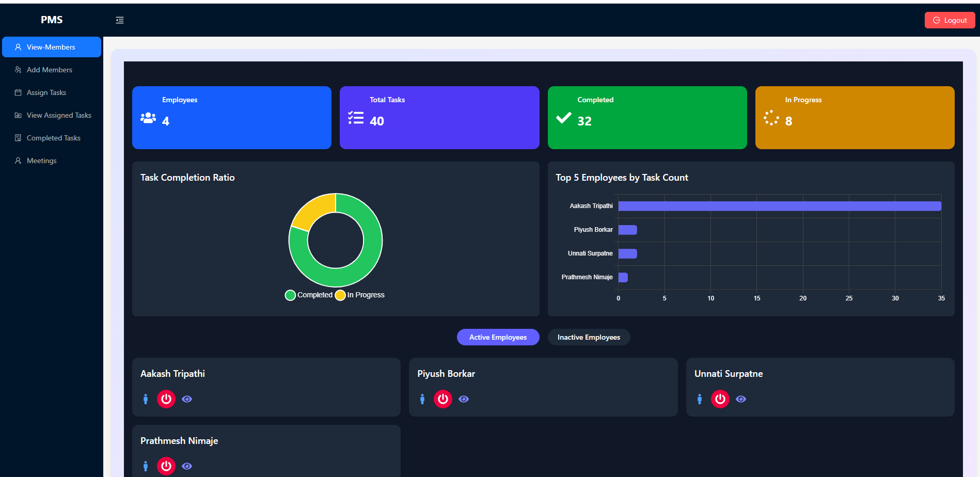Toggle the Completed legend swatch on the donut chart

click(290, 295)
